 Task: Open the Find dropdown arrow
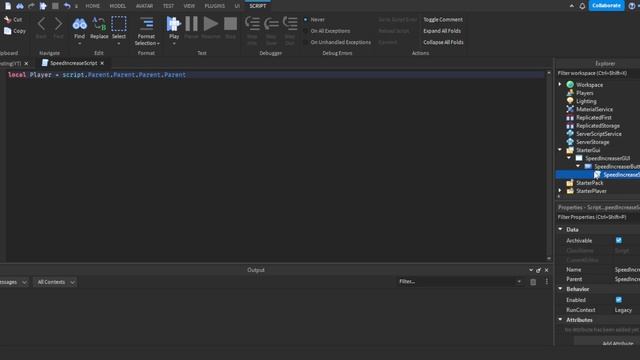79,43
